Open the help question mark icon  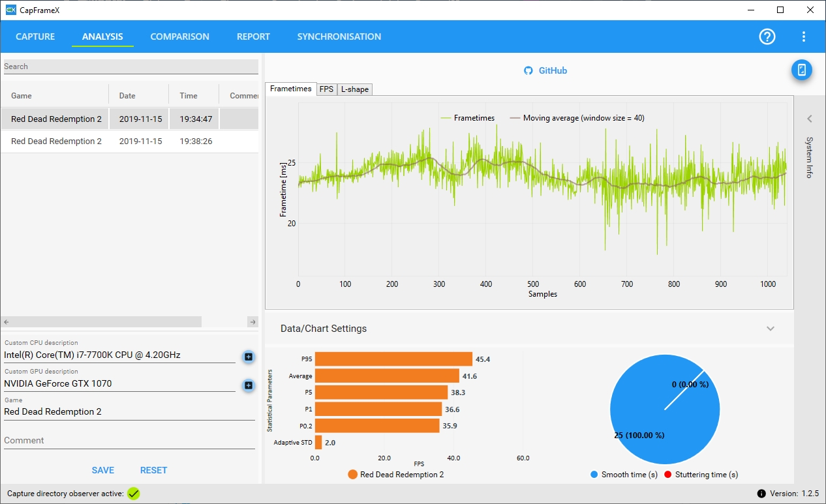click(x=767, y=37)
